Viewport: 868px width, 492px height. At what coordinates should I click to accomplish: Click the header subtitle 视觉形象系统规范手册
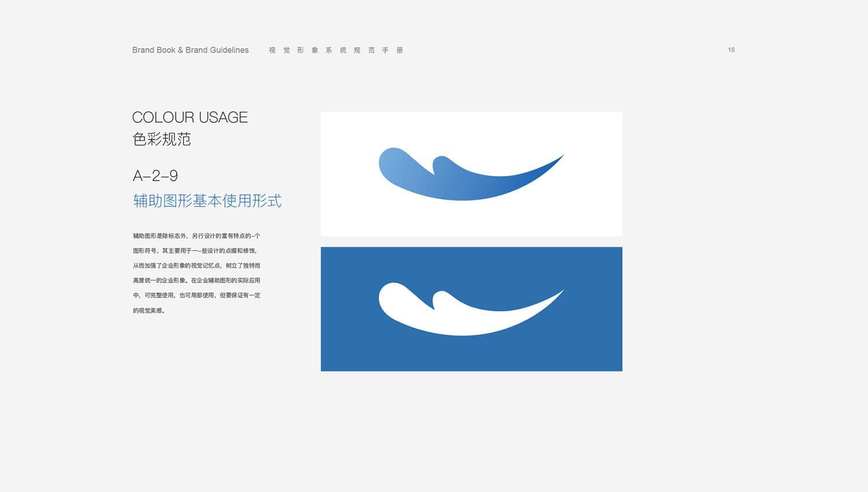[x=336, y=50]
